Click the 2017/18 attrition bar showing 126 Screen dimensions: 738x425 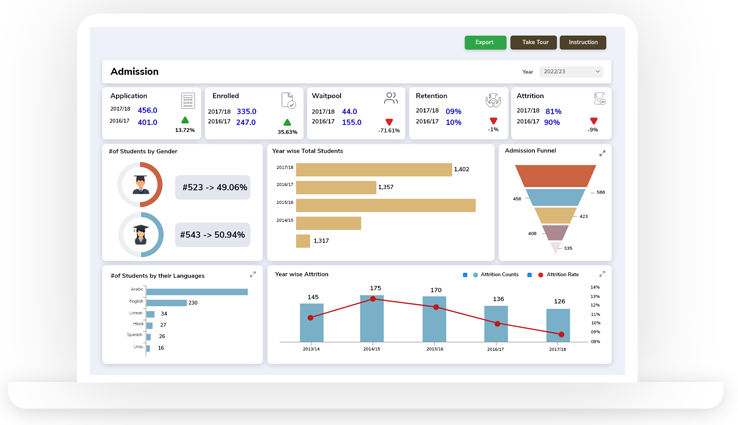(x=558, y=326)
